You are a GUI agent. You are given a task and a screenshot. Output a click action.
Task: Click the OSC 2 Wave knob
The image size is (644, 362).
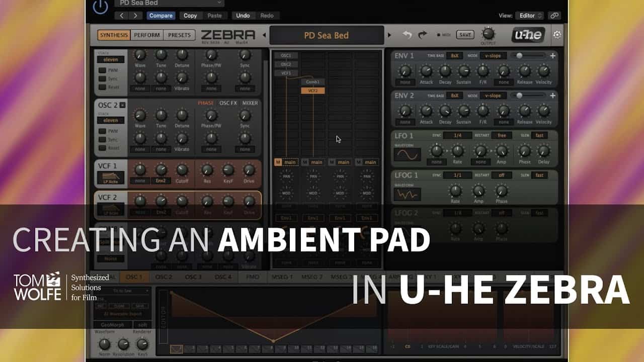(x=140, y=115)
